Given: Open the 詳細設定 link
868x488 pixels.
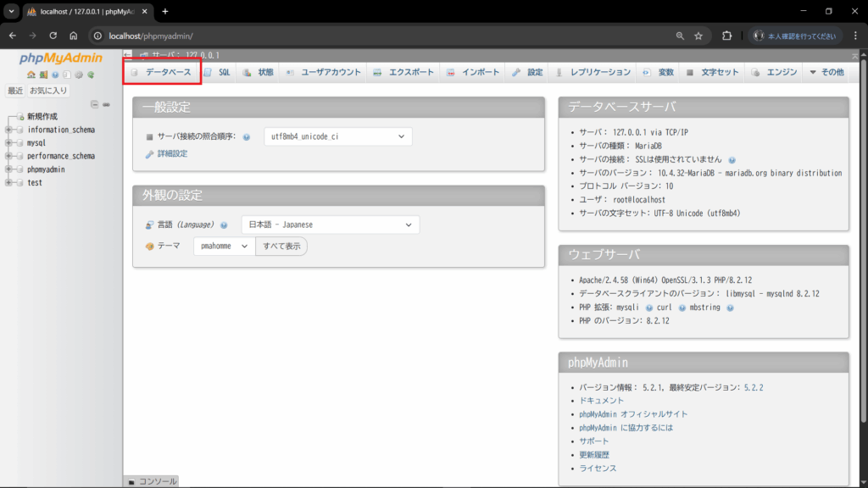Looking at the screenshot, I should click(x=172, y=154).
